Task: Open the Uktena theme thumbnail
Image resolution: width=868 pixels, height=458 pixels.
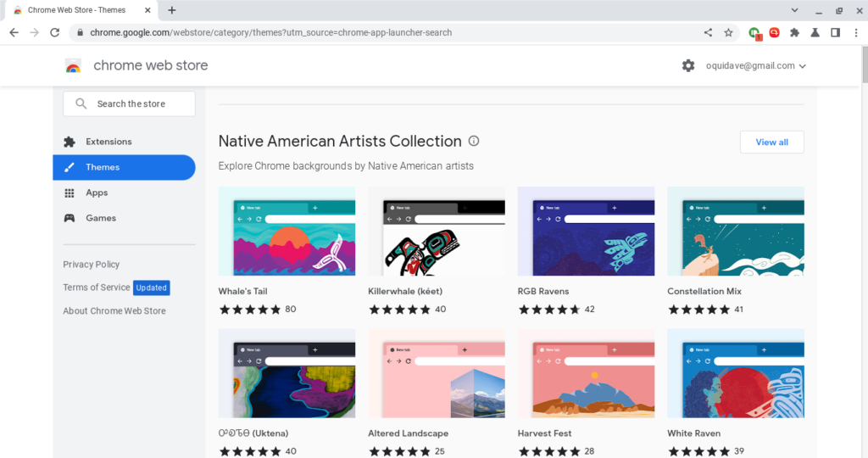Action: point(287,373)
